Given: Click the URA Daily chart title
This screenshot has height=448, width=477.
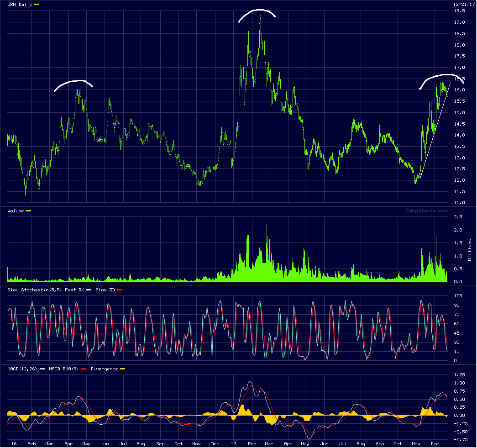Looking at the screenshot, I should click(20, 5).
